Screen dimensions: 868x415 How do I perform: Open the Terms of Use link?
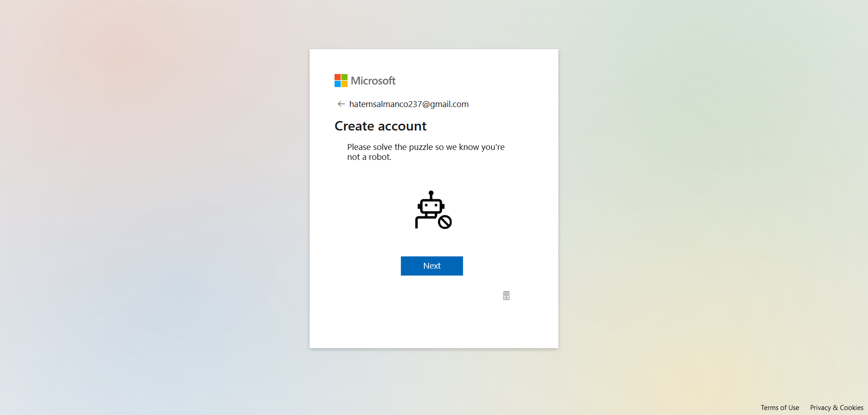point(779,408)
